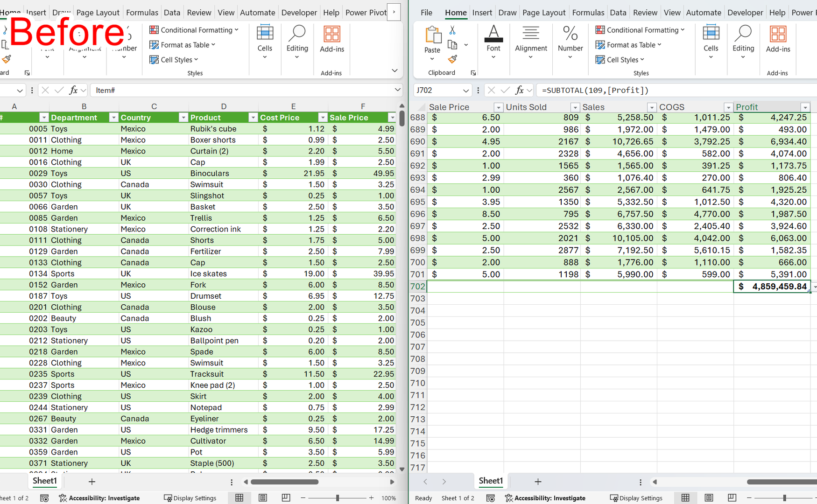This screenshot has height=504, width=817.
Task: Click Insert Function fx in right formula bar
Action: point(519,90)
